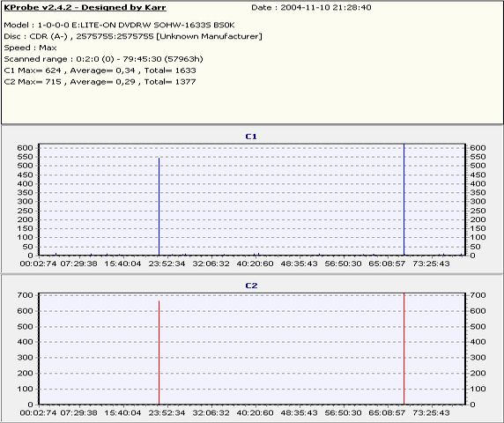
Task: Click the C2 chart title
Action: click(251, 286)
